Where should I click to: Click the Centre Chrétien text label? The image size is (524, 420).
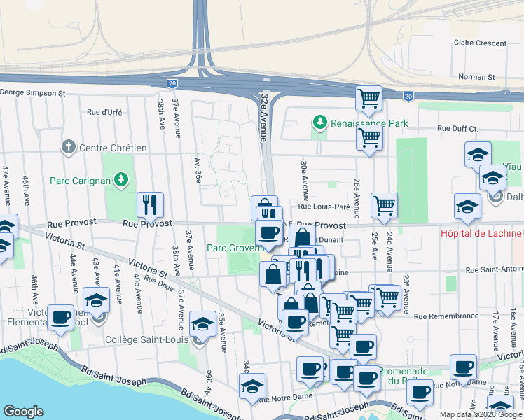(113, 148)
